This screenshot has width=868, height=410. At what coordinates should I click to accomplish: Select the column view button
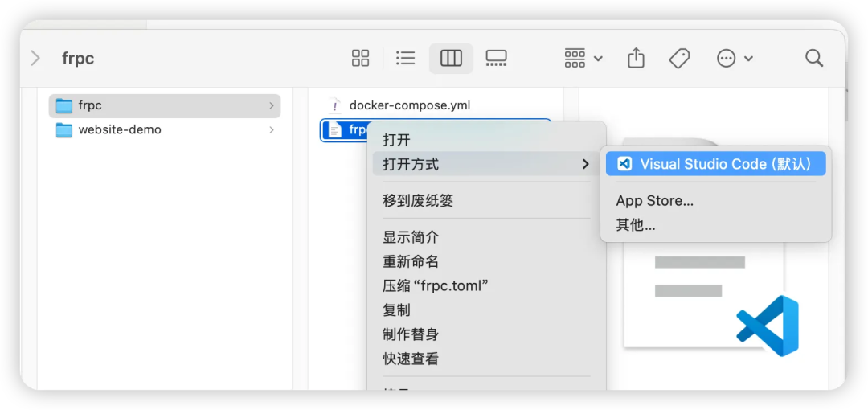click(451, 58)
